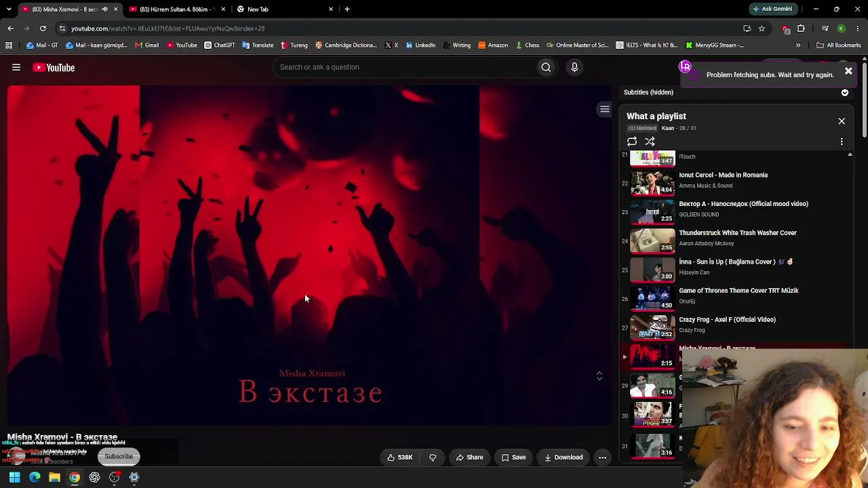
Task: Toggle playlist loop
Action: click(x=632, y=142)
